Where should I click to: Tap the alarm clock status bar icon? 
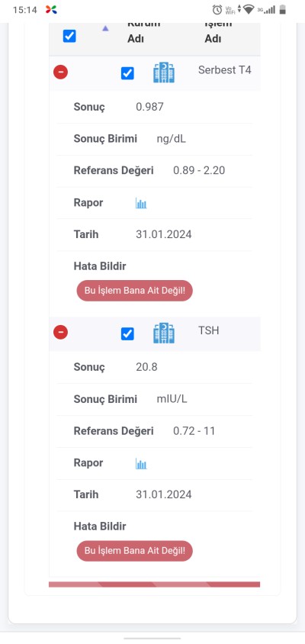[x=217, y=10]
